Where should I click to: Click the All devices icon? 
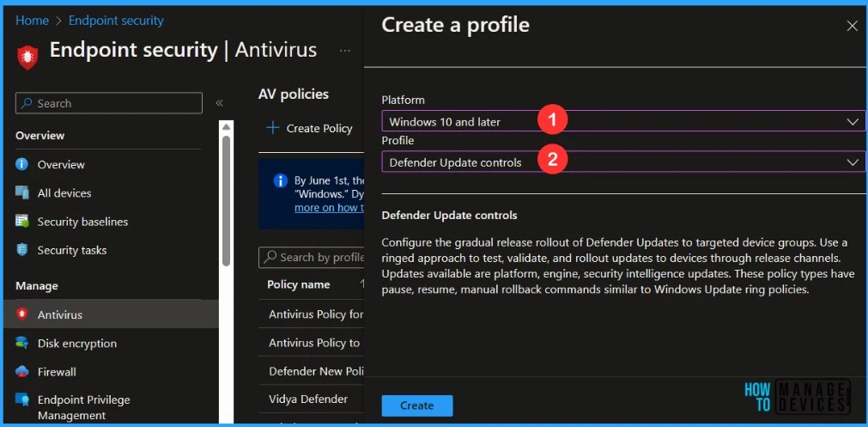point(22,192)
